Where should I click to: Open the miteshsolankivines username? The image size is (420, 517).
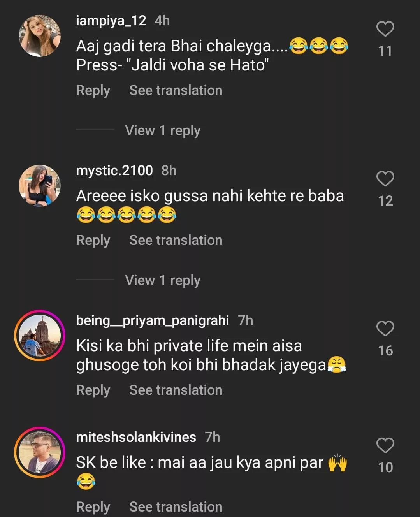(x=136, y=437)
